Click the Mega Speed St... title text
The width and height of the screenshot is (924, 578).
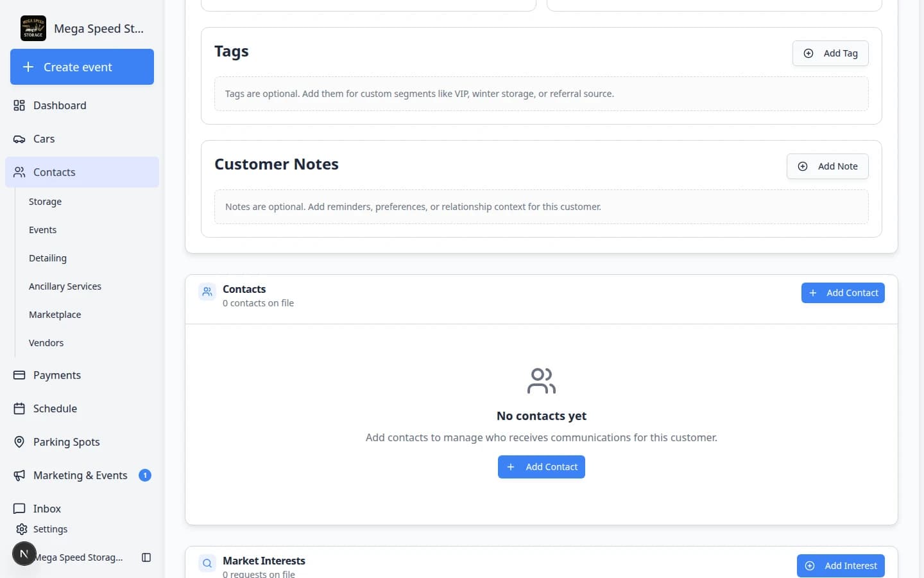pyautogui.click(x=99, y=28)
